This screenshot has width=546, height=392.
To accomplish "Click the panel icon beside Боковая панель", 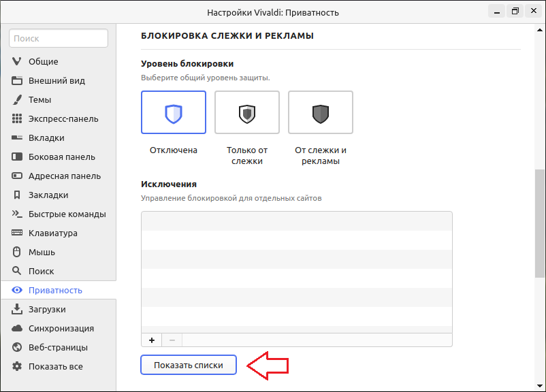I will 17,157.
